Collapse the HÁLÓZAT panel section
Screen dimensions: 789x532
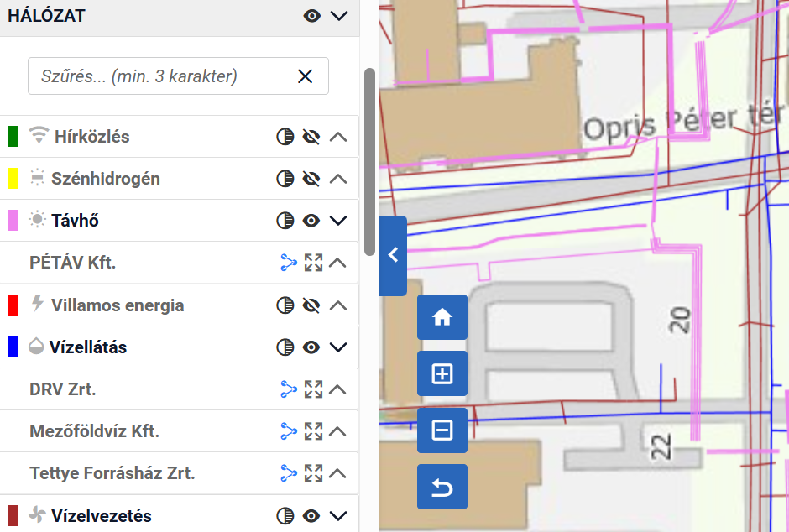[338, 15]
